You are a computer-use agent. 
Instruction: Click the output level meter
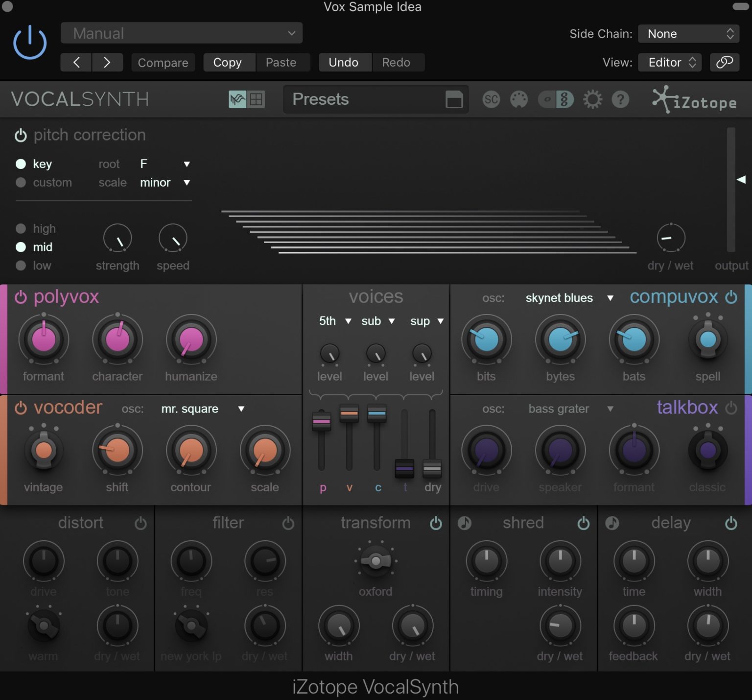click(x=731, y=190)
